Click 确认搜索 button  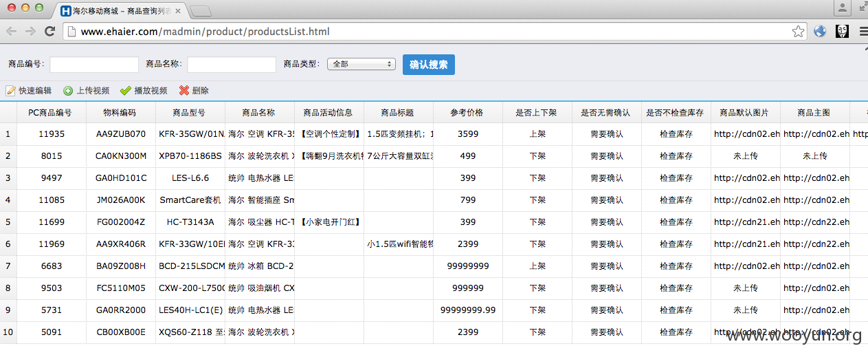429,65
